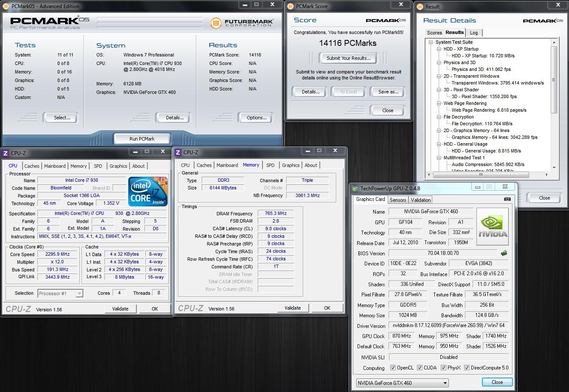This screenshot has width=569, height=392.
Task: Click the Core Speed 2295.9 MHz field
Action: pyautogui.click(x=57, y=254)
